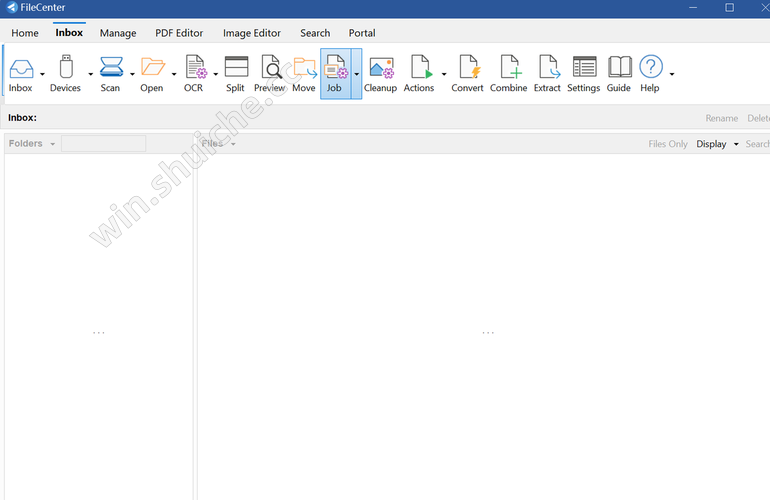Click the Scan toolbar icon
Viewport: 770px width, 500px height.
[110, 68]
